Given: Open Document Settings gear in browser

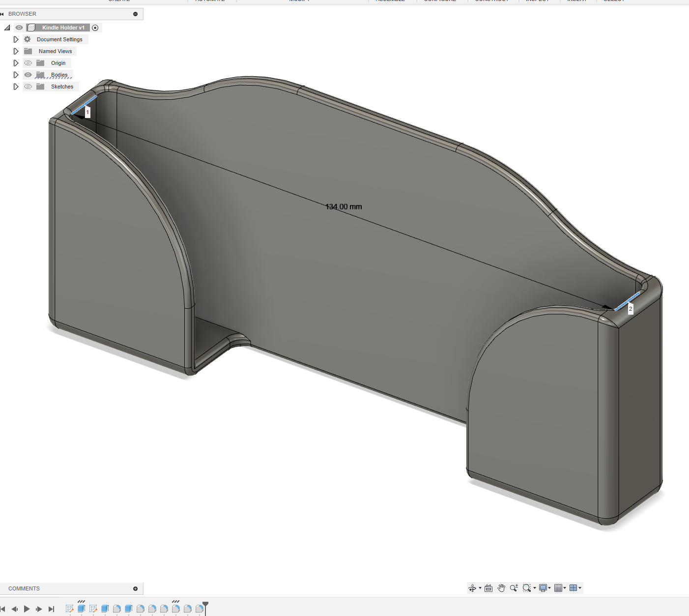Looking at the screenshot, I should [x=27, y=39].
